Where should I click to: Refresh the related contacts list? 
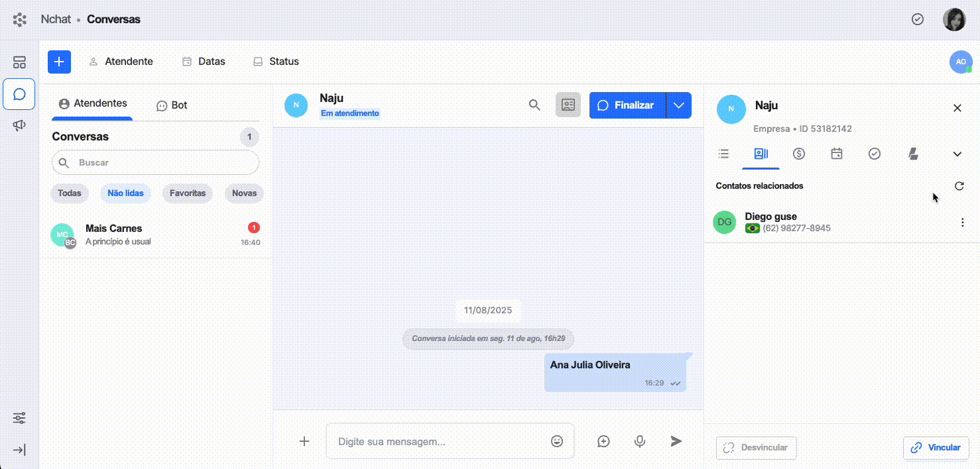point(959,186)
